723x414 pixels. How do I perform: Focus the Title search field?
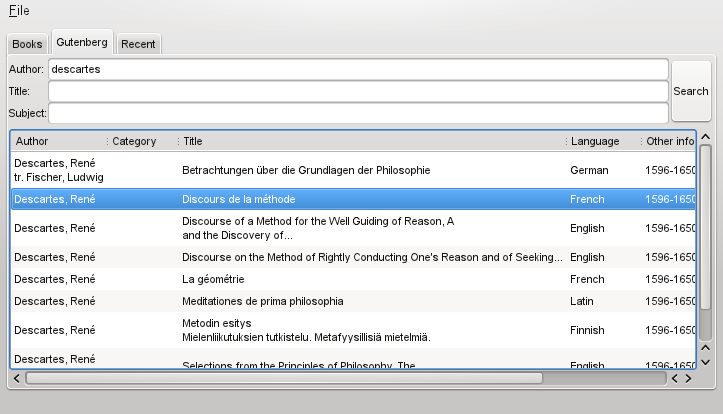click(357, 91)
